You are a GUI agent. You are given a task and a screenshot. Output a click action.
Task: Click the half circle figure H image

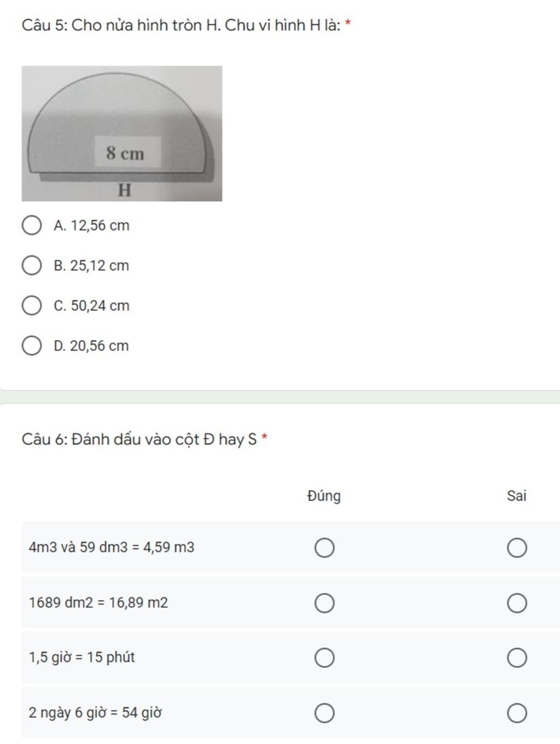122,133
